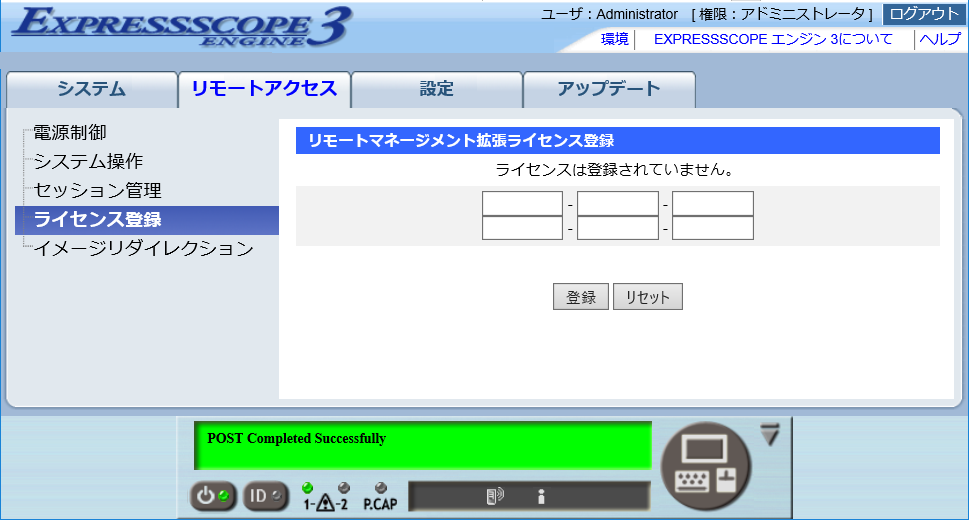969x520 pixels.
Task: Click the EXPRESSSCOPE Engine 3 logo
Action: tap(180, 27)
